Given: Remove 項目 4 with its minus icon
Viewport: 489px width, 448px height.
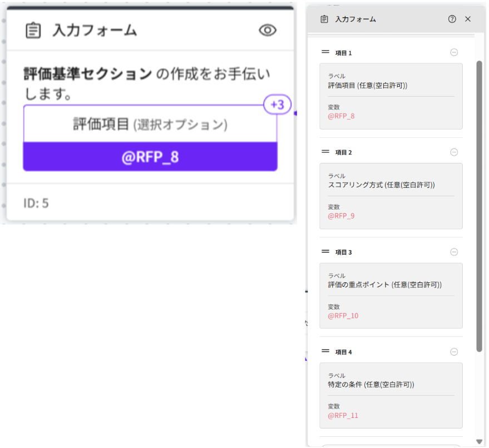Looking at the screenshot, I should tap(454, 352).
